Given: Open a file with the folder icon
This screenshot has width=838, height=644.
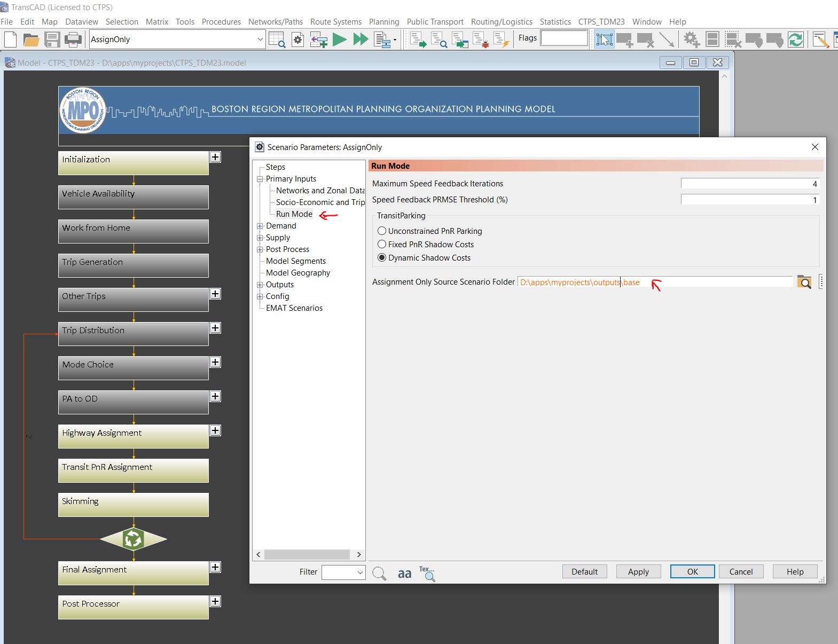Looking at the screenshot, I should tap(32, 40).
